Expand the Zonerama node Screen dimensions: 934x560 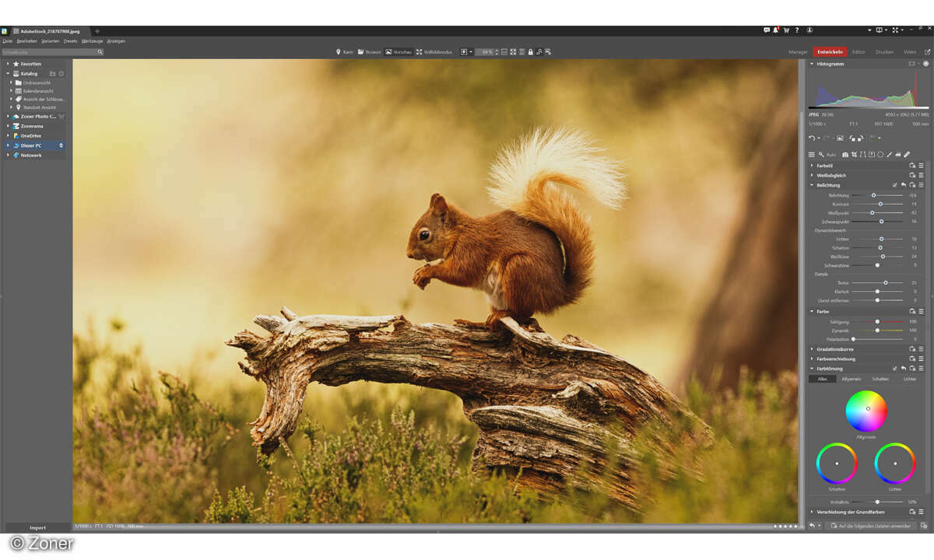pos(8,126)
